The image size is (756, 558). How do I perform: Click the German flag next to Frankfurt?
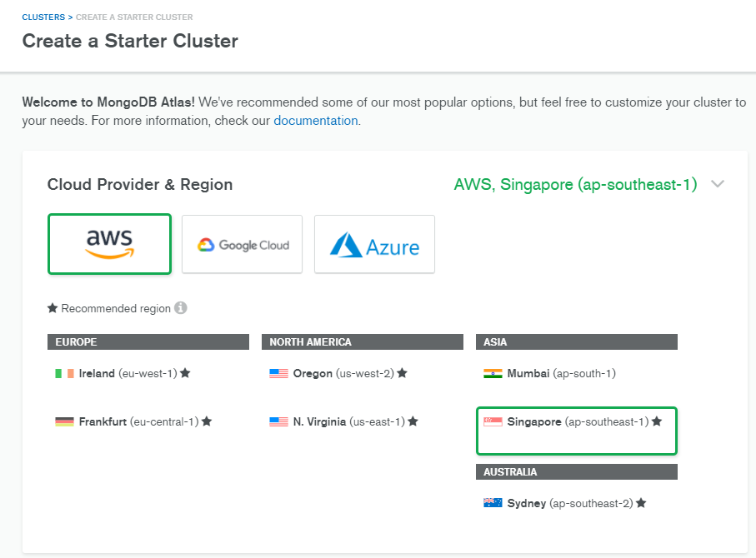tap(65, 422)
